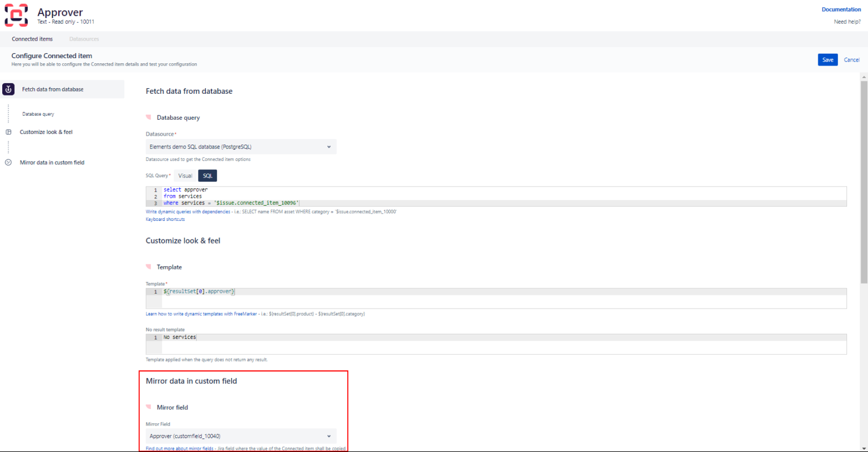Select the Customize look & feel panel icon

pyautogui.click(x=8, y=132)
